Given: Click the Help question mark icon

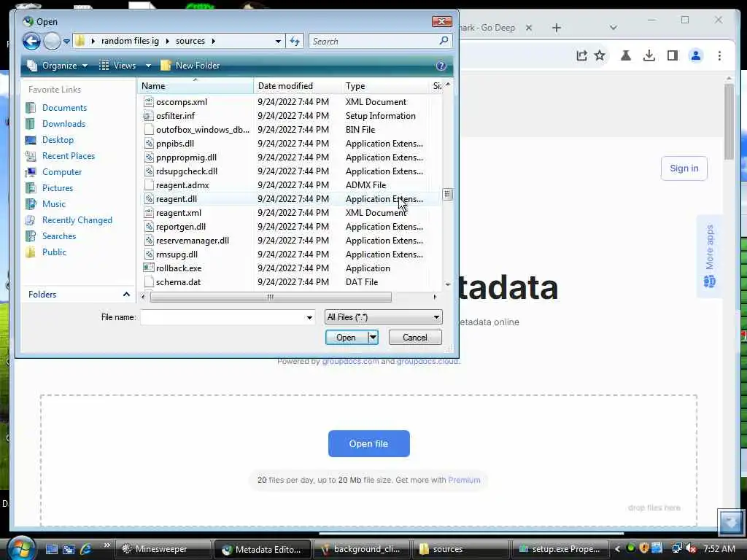Looking at the screenshot, I should coord(441,66).
